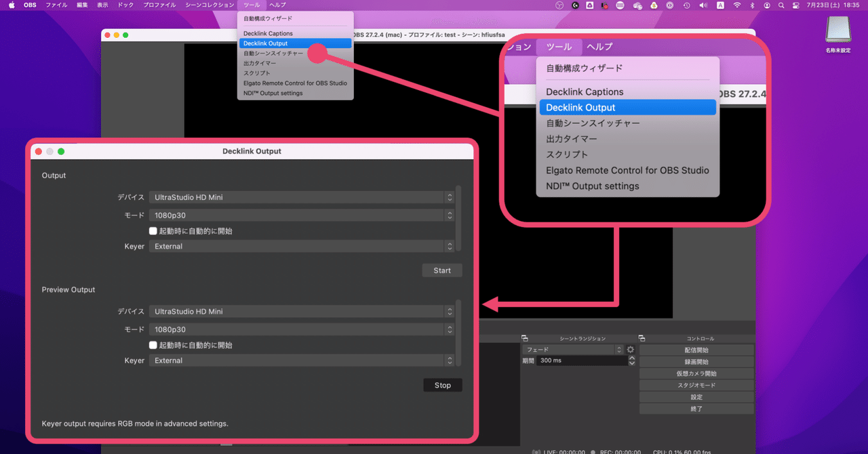Click the 仮想カメラ開始 button
The height and width of the screenshot is (454, 868).
tap(696, 373)
